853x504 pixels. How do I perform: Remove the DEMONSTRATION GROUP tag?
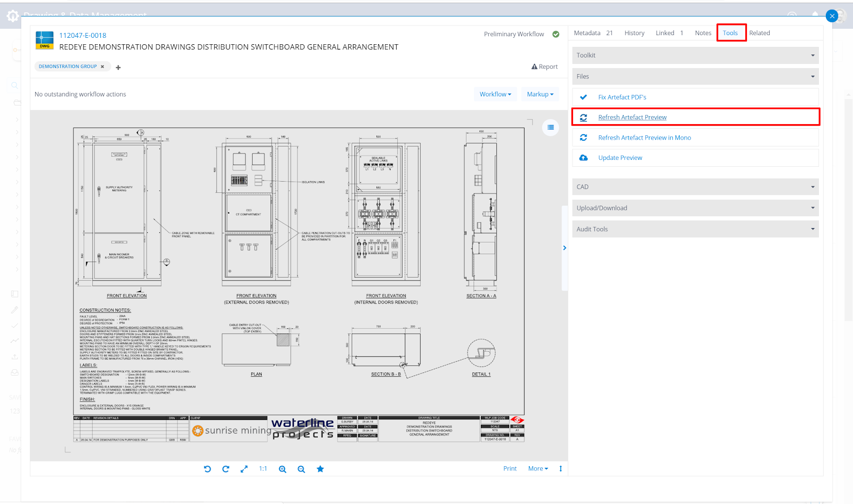[x=102, y=67]
